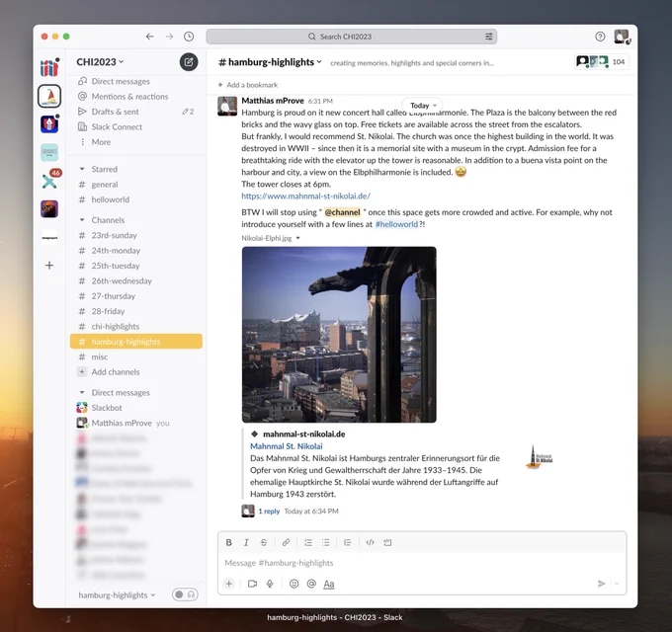Focus the Message #hamburg-highlights input
The height and width of the screenshot is (632, 672).
tap(422, 563)
